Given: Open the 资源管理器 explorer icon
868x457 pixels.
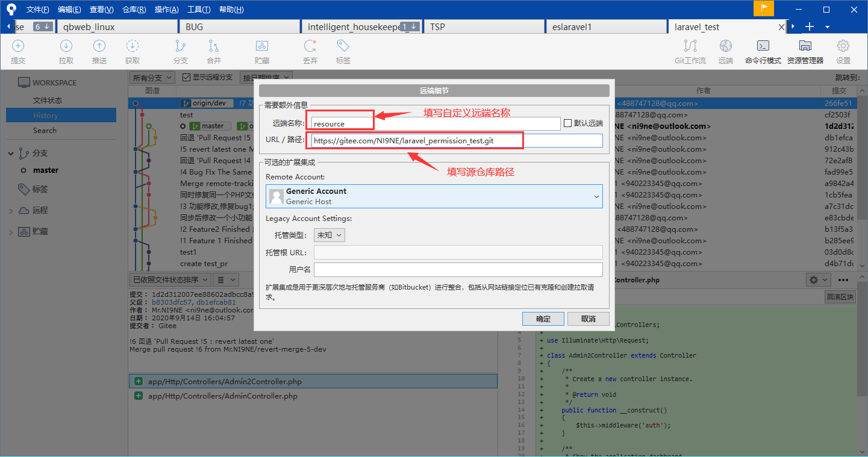Looking at the screenshot, I should [805, 47].
